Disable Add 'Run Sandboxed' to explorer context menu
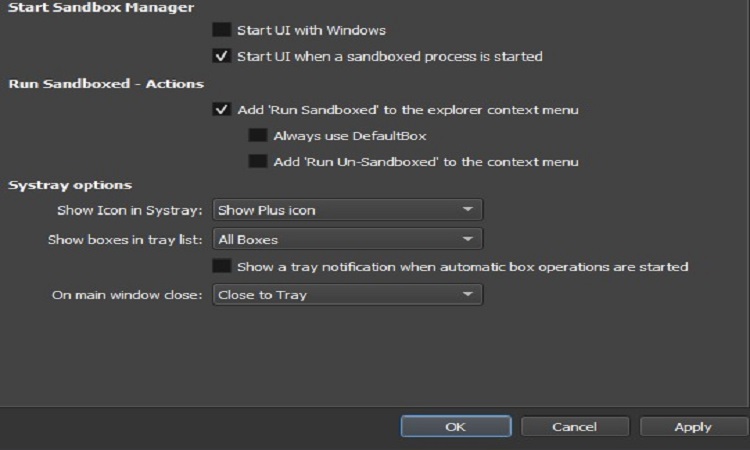This screenshot has height=450, width=750. (222, 110)
